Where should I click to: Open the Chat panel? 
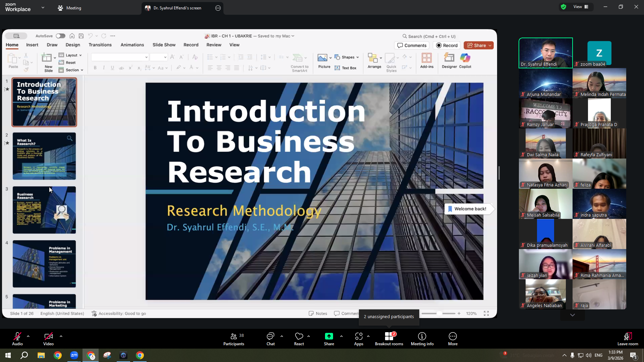(x=270, y=339)
